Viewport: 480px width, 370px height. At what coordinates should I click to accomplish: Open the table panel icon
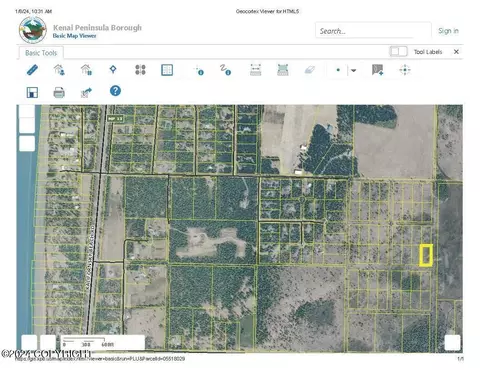click(x=167, y=70)
